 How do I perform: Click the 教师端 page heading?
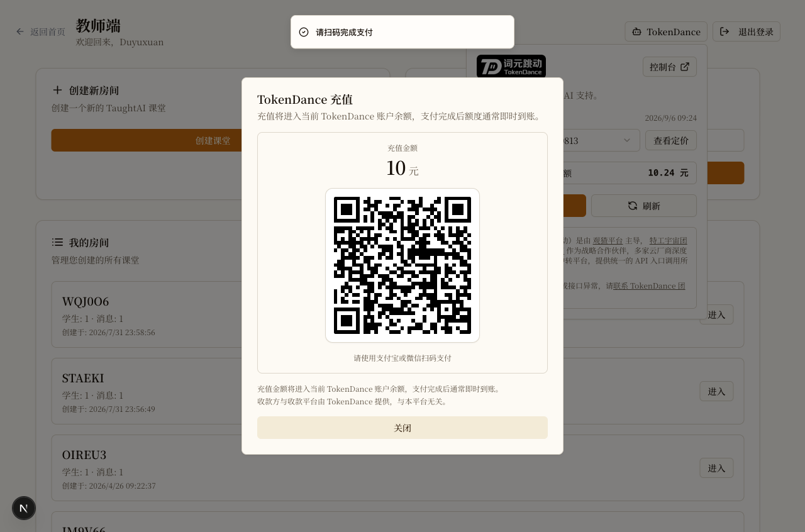(98, 26)
